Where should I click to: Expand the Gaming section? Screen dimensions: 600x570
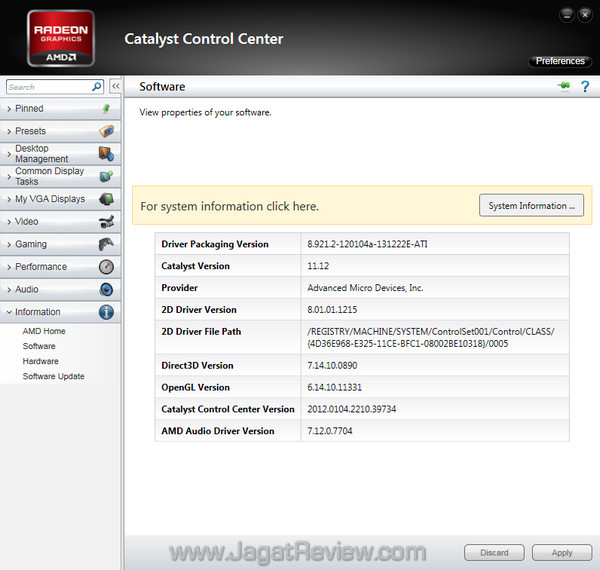pyautogui.click(x=60, y=244)
